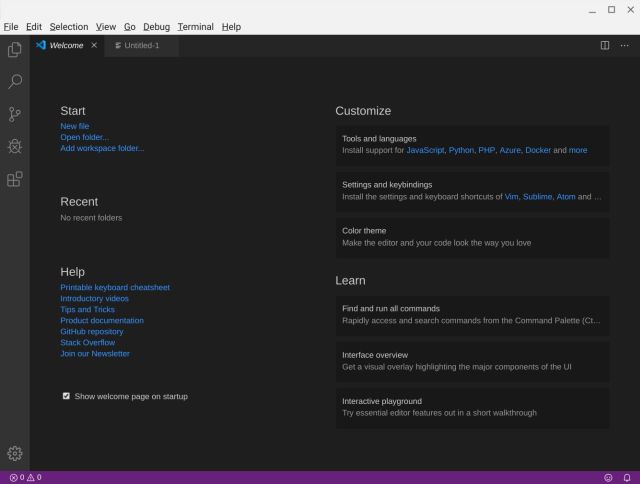Maximize the VS Code window

[x=611, y=9]
